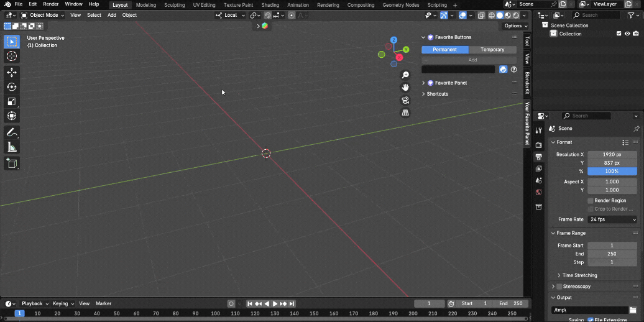
Task: Click the pan view hand icon
Action: (405, 87)
